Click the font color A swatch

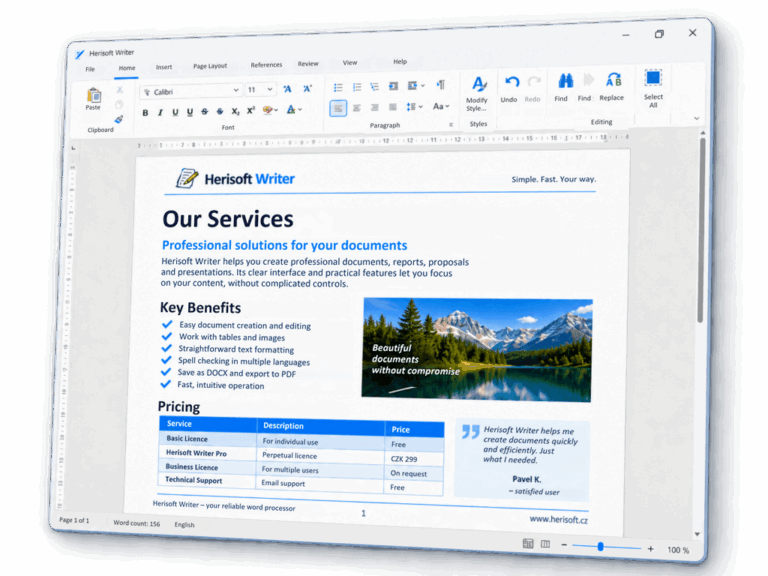click(x=291, y=109)
